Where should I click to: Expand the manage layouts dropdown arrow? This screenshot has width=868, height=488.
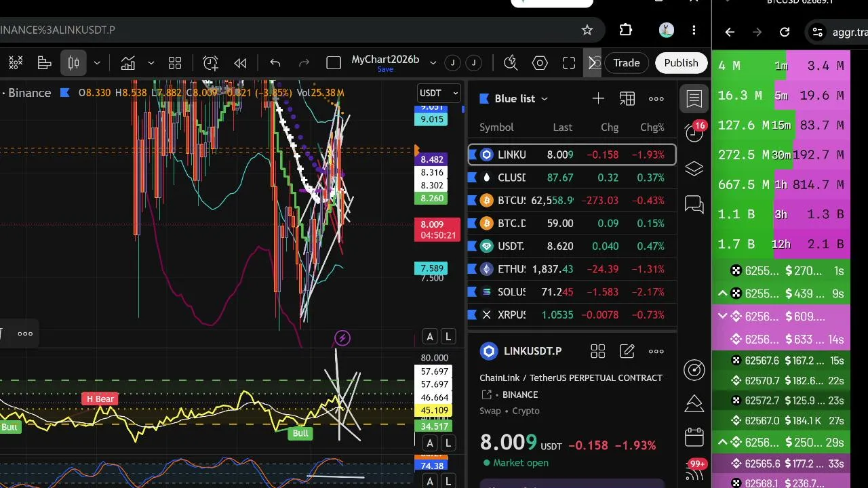433,63
